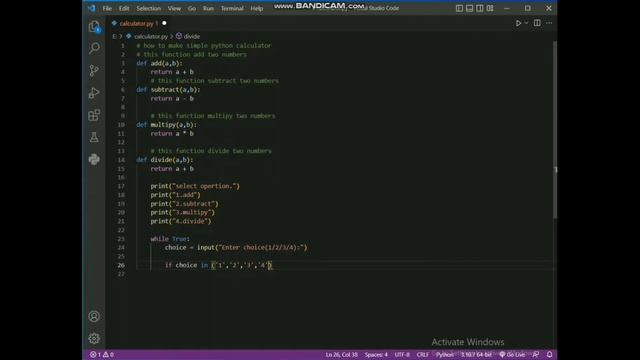The height and width of the screenshot is (360, 640).
Task: Click the first comment line about python calculator
Action: click(204, 46)
